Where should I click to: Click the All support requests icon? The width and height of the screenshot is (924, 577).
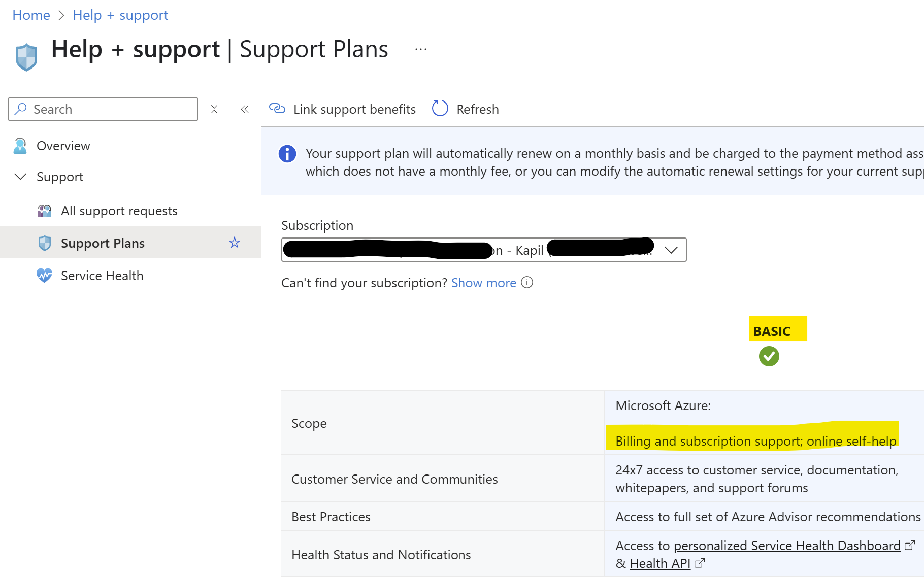[x=44, y=211]
